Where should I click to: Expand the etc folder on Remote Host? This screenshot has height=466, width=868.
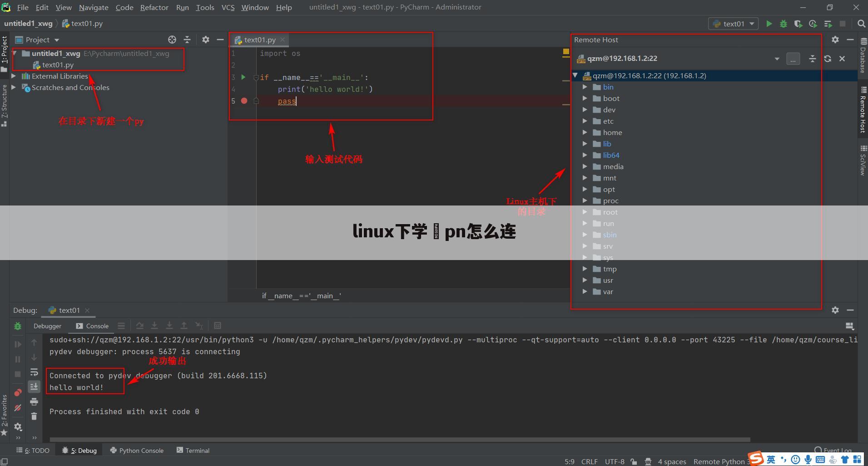[585, 121]
